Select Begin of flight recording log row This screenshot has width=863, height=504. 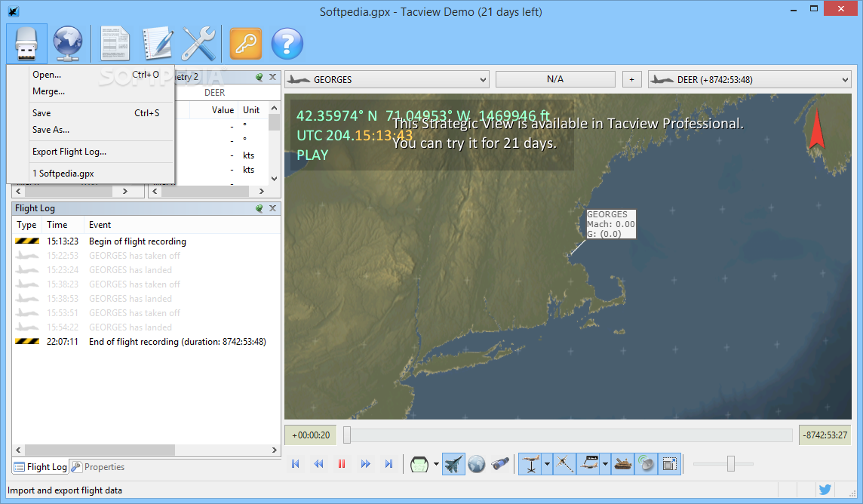[x=146, y=241]
